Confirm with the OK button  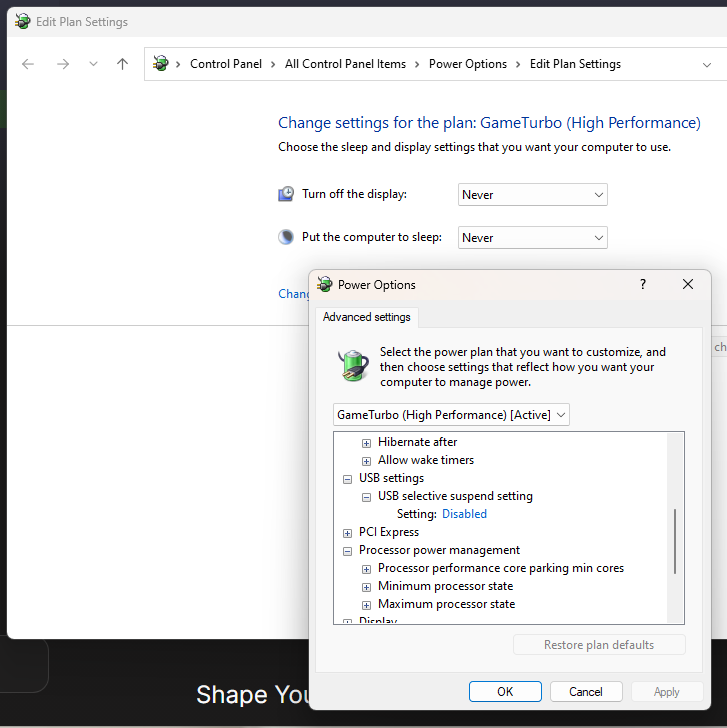point(505,692)
